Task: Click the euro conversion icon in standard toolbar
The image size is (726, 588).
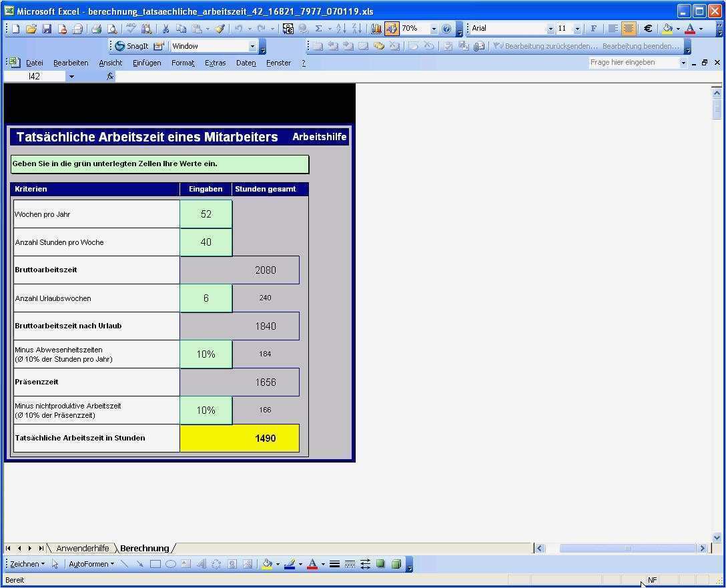Action: click(288, 29)
